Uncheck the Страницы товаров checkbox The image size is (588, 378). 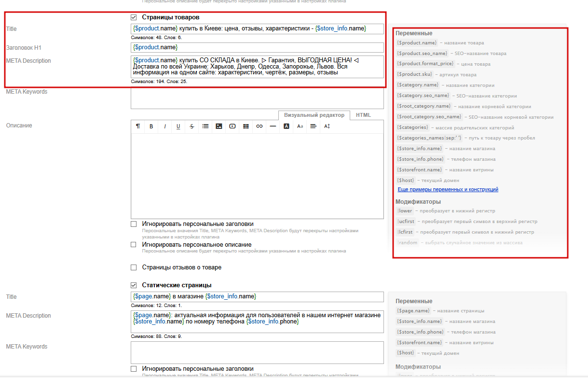click(134, 17)
